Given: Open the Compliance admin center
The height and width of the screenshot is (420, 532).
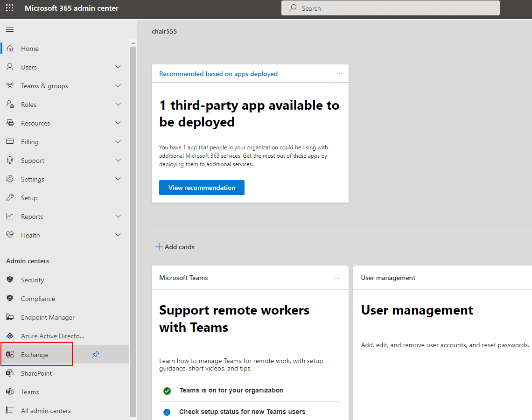Looking at the screenshot, I should pos(37,299).
